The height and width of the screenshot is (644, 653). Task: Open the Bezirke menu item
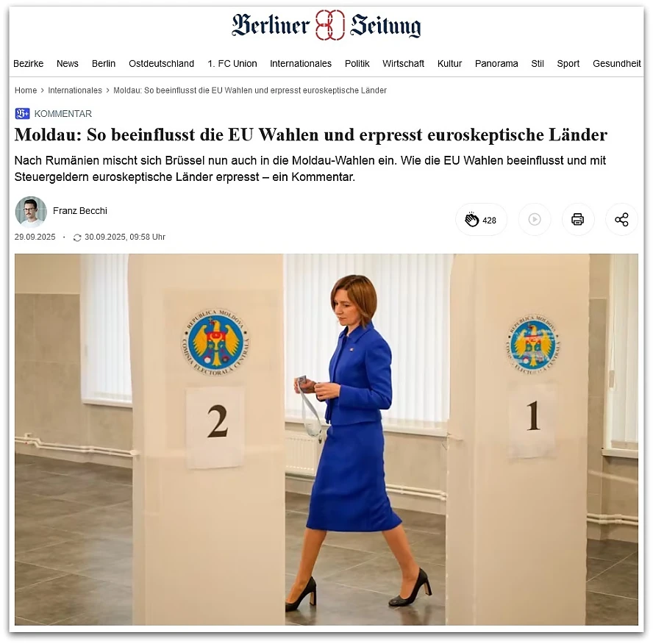(29, 64)
